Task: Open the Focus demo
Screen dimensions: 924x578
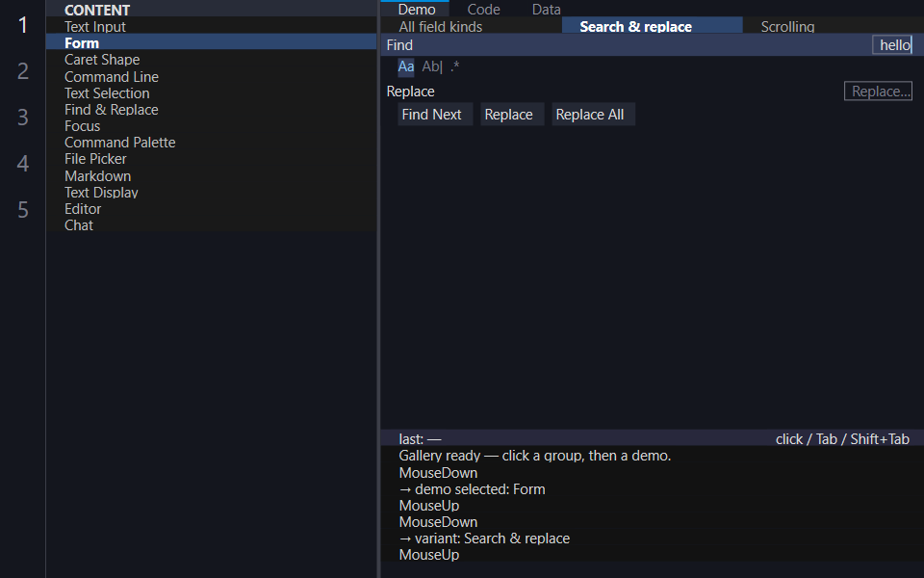Action: pyautogui.click(x=211, y=126)
